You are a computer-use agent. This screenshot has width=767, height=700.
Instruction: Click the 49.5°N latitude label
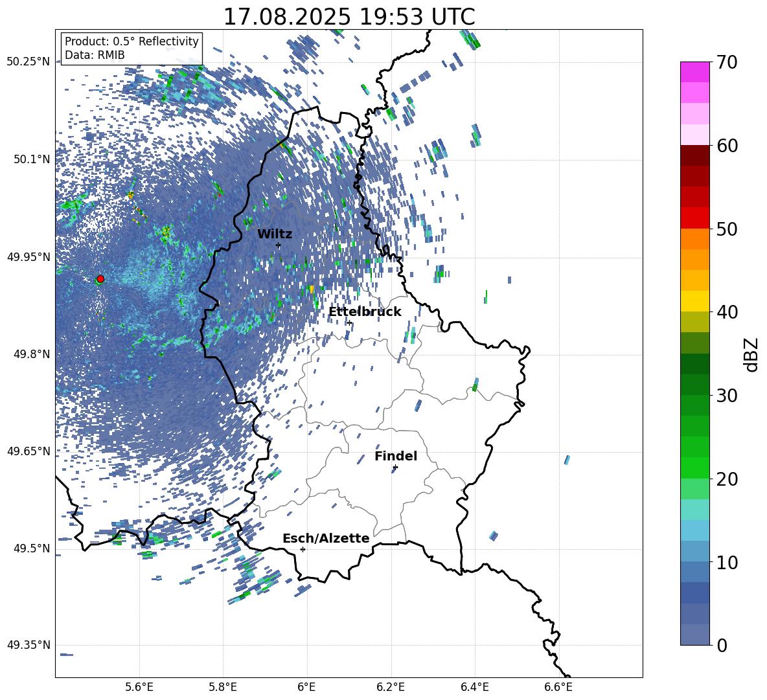click(32, 548)
